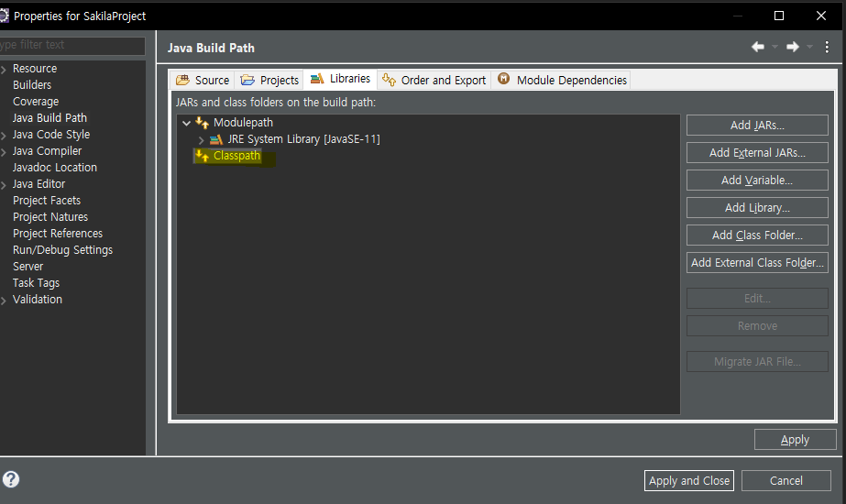This screenshot has height=504, width=846.
Task: Click the Properties window title icon
Action: [4, 16]
